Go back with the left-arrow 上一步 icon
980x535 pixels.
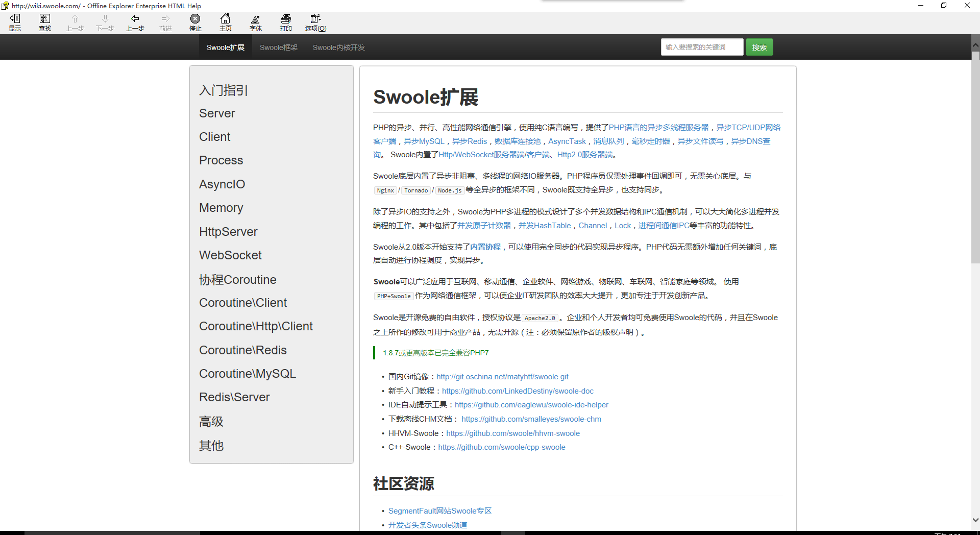click(x=135, y=23)
